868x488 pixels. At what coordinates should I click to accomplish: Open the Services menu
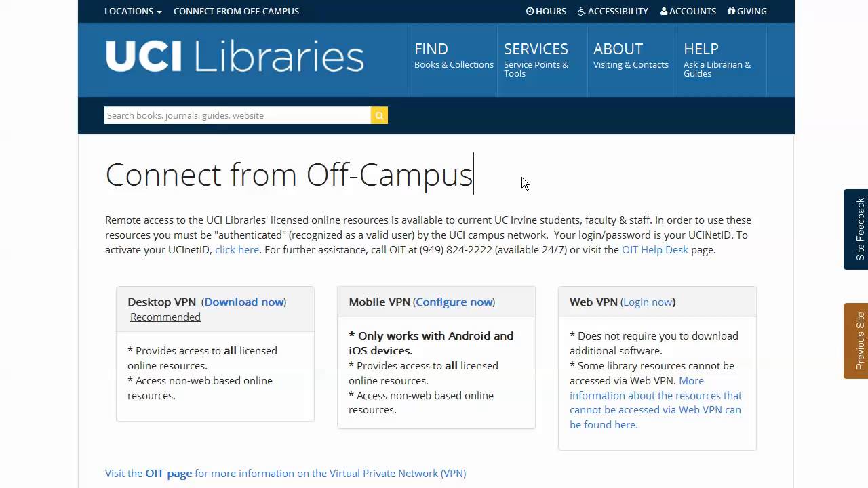point(536,59)
